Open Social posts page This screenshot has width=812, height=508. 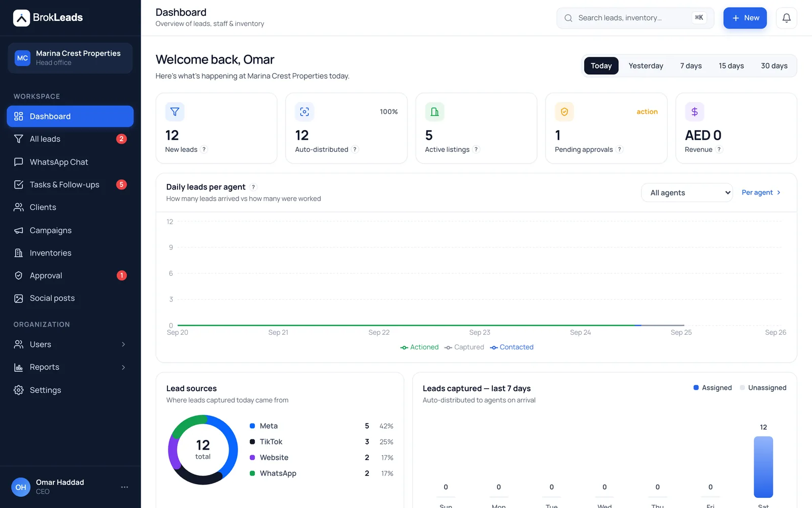point(70,298)
